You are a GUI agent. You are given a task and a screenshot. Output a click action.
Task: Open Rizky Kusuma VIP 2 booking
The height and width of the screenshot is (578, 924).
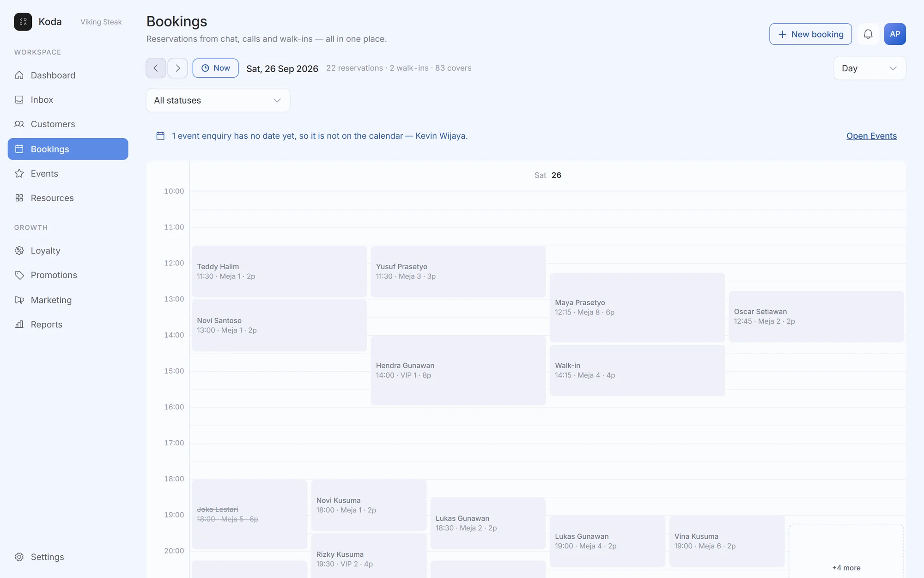click(369, 556)
